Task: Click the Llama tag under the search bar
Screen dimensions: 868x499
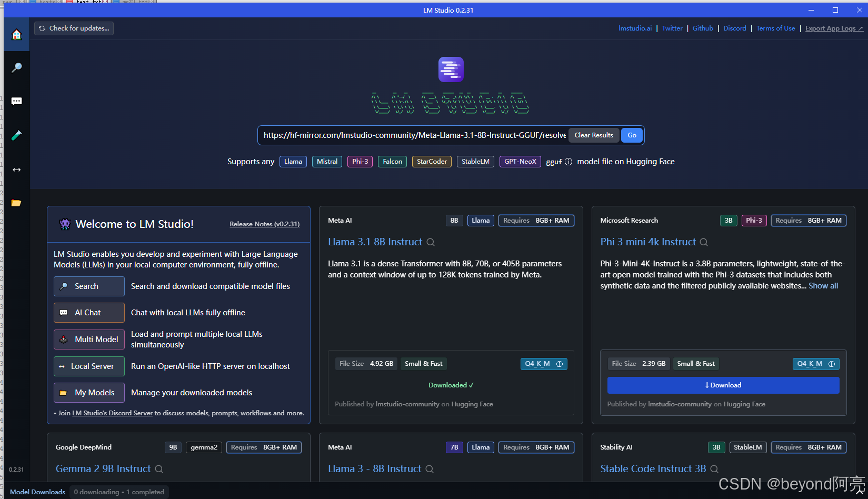Action: click(x=293, y=162)
